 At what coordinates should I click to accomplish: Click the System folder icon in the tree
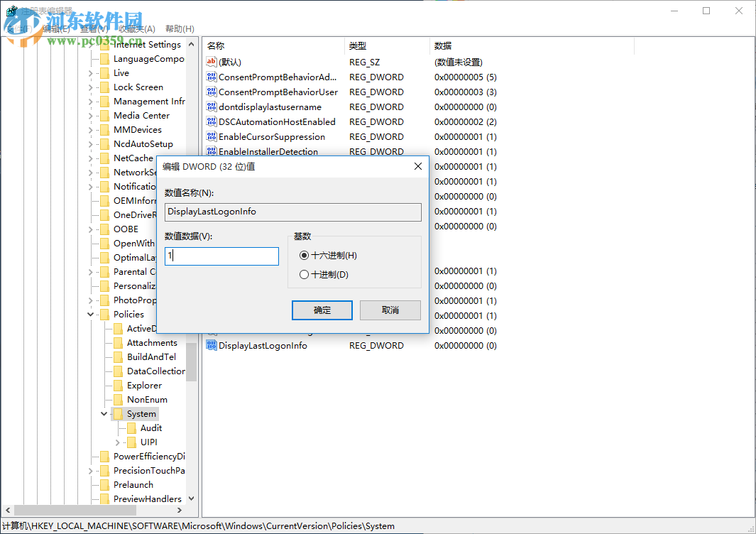click(118, 413)
